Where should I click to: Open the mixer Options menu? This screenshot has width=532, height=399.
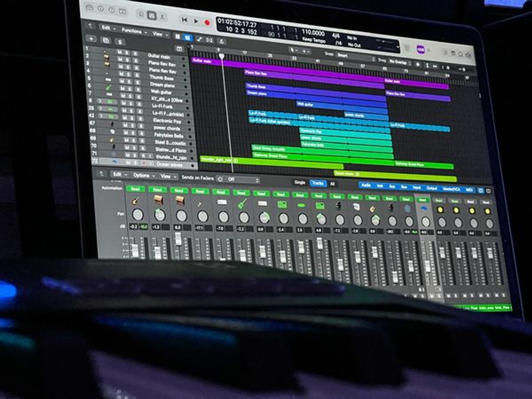point(143,176)
